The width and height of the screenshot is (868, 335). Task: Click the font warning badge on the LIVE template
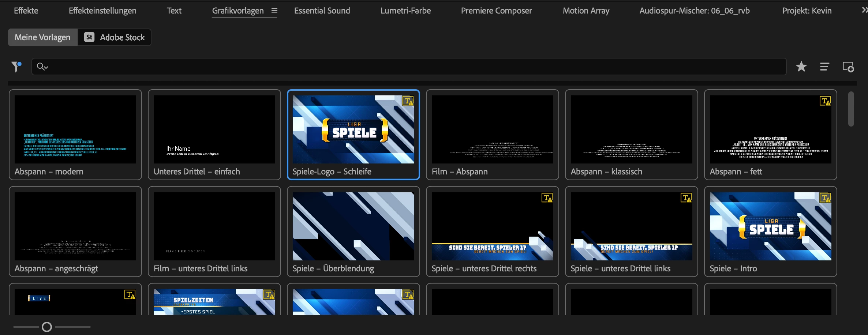(x=130, y=295)
